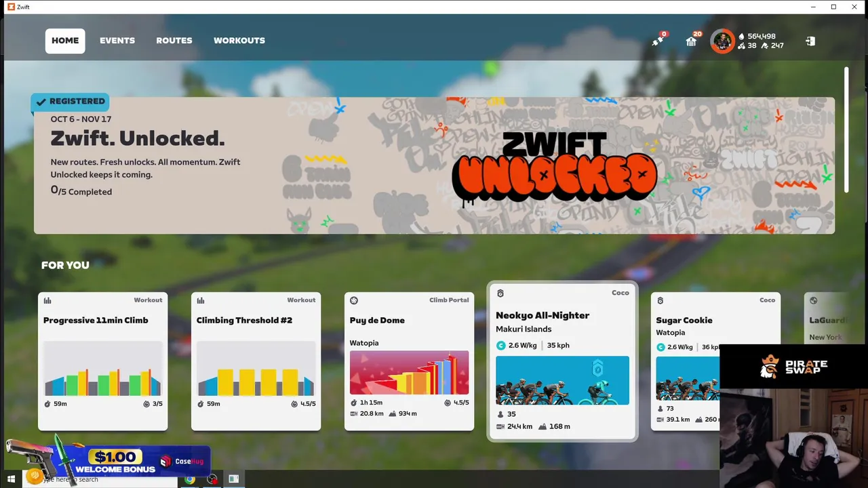This screenshot has height=488, width=868.
Task: Click the Zwift logo in title bar
Action: 10,7
